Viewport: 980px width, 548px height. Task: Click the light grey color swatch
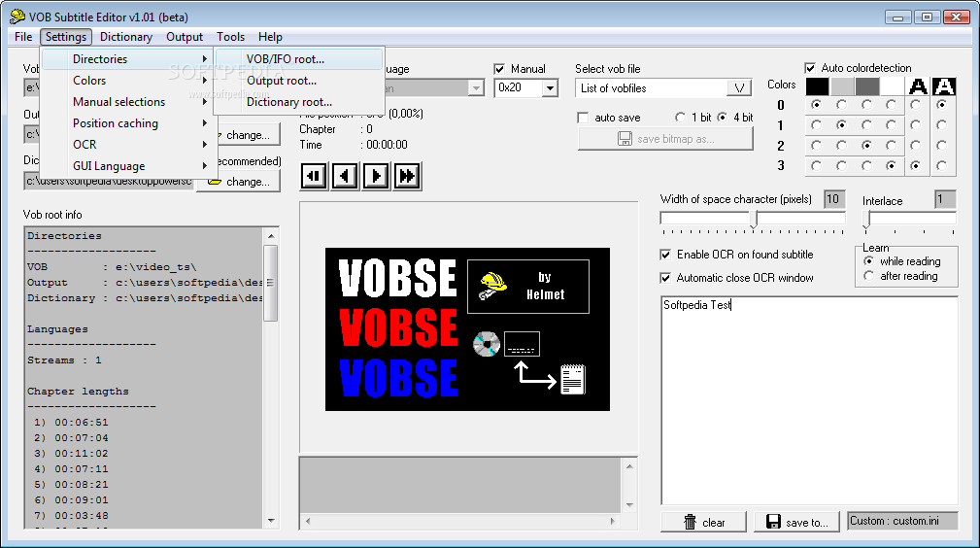point(842,86)
